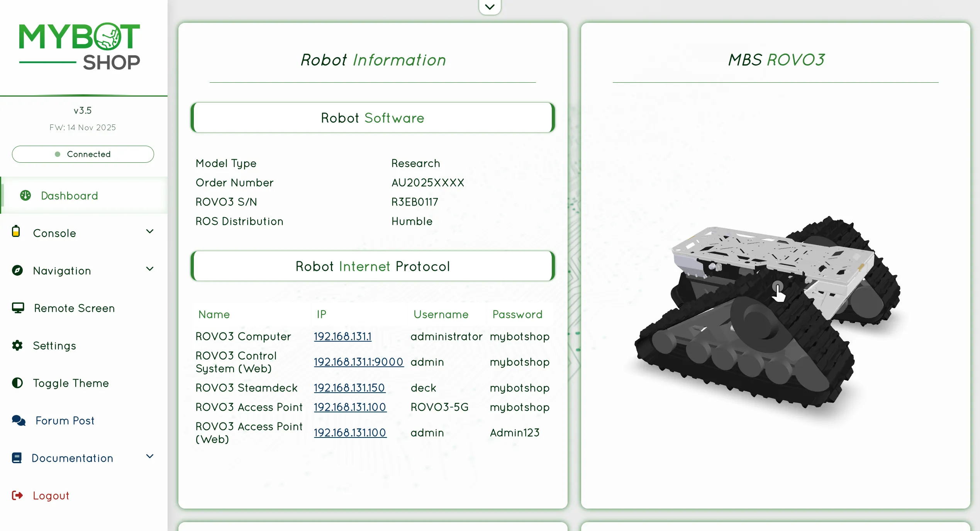Click the top panel collapse chevron
This screenshot has height=531, width=980.
coord(490,7)
